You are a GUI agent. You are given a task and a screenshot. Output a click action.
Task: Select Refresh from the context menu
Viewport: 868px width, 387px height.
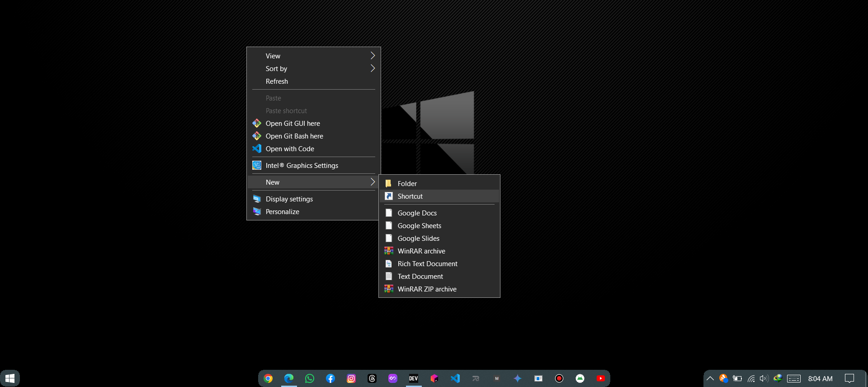[x=277, y=81]
